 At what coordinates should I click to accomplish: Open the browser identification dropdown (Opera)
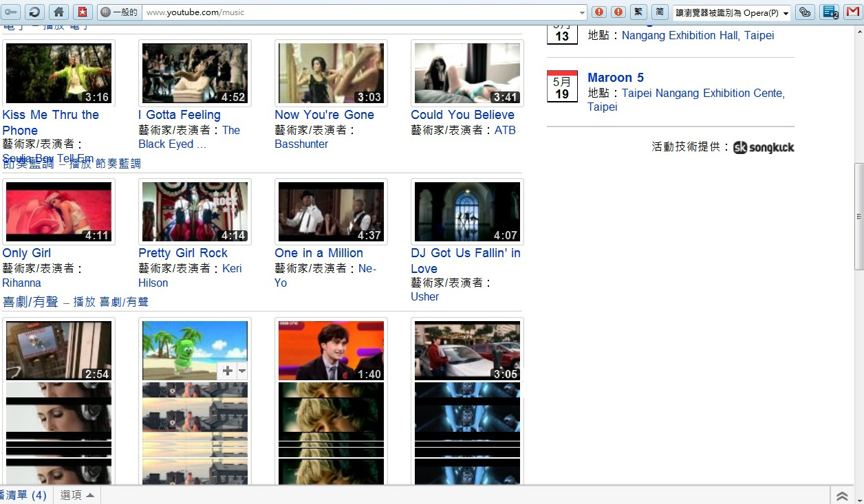pos(731,12)
